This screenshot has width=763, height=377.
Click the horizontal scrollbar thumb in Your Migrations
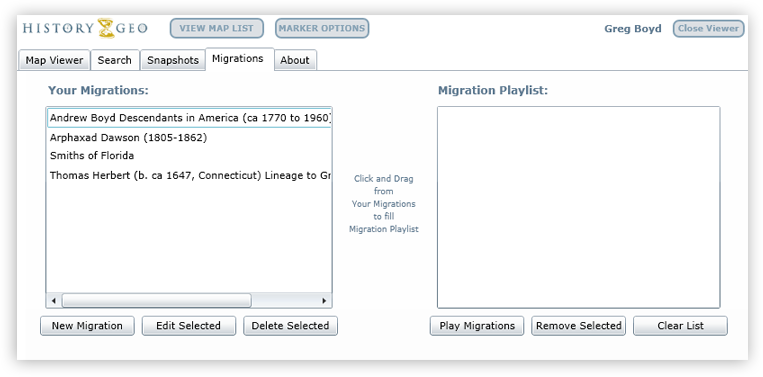(x=156, y=301)
